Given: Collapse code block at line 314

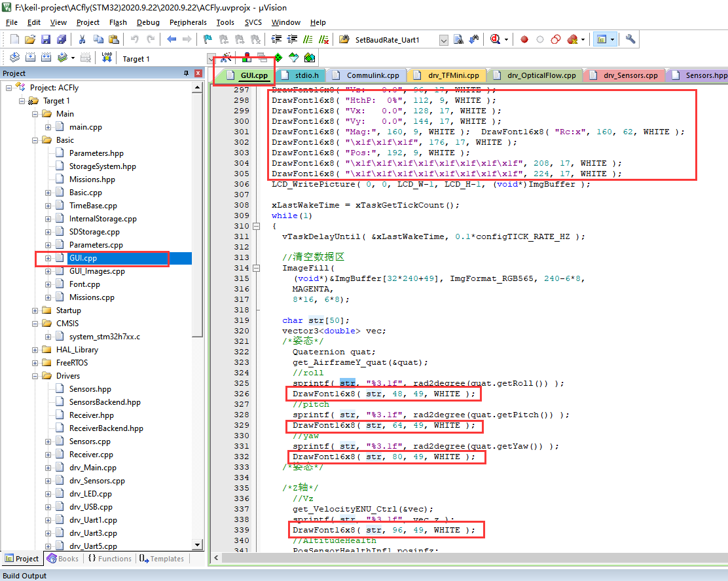Looking at the screenshot, I should (x=256, y=268).
